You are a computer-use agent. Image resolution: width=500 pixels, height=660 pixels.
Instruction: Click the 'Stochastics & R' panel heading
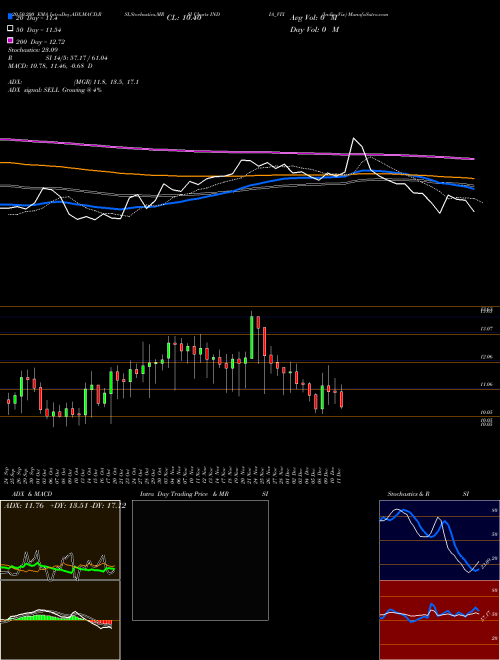[x=408, y=494]
